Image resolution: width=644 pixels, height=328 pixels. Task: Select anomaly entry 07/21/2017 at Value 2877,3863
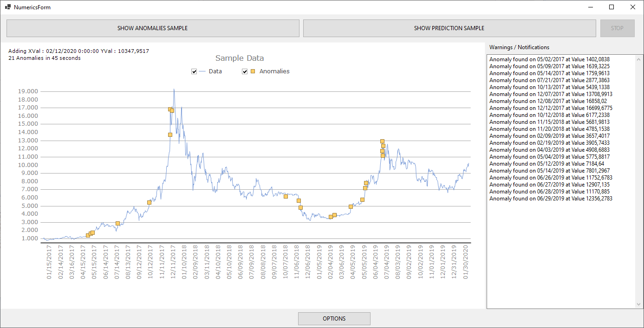[549, 80]
